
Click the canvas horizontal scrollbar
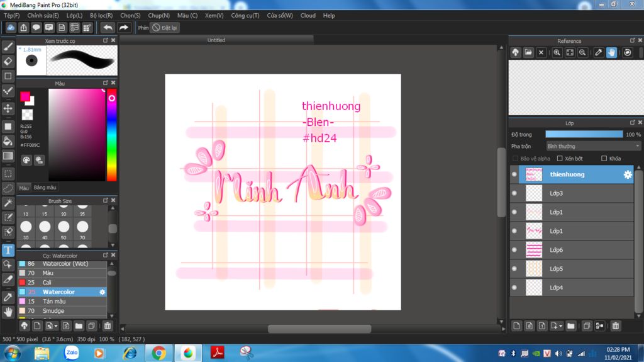point(319,329)
